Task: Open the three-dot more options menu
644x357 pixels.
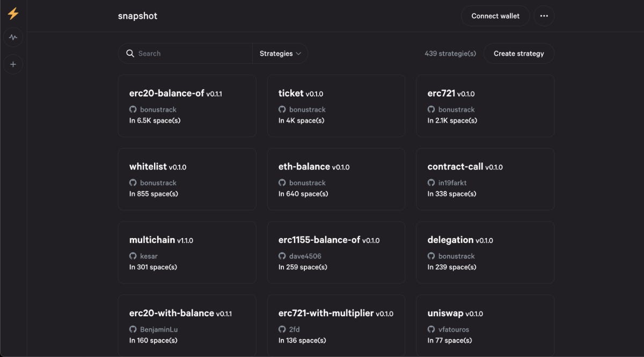Action: [544, 16]
